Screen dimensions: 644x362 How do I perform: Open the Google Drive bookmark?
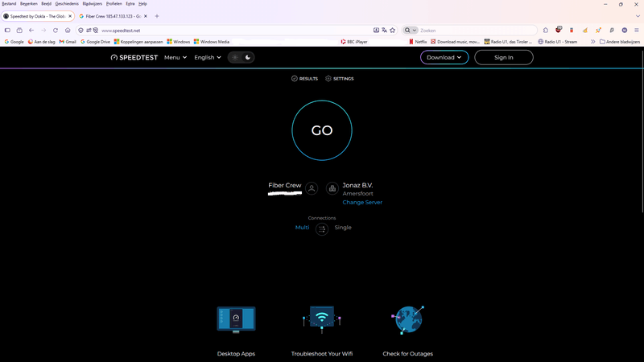(x=95, y=42)
